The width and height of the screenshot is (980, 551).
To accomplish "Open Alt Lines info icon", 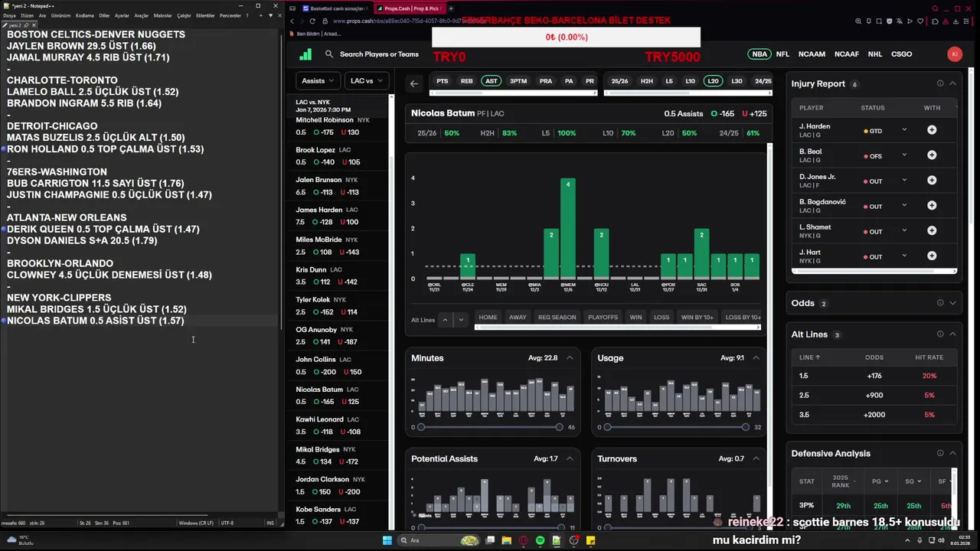I will click(940, 334).
